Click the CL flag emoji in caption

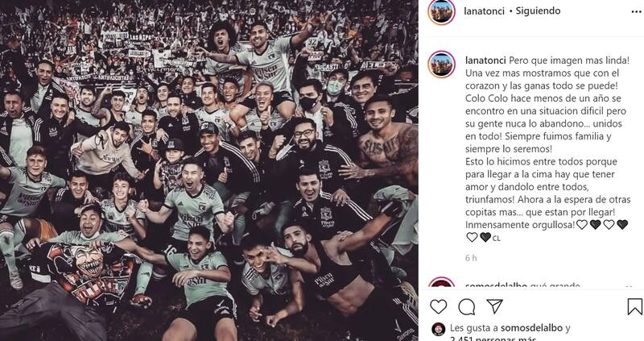496,238
